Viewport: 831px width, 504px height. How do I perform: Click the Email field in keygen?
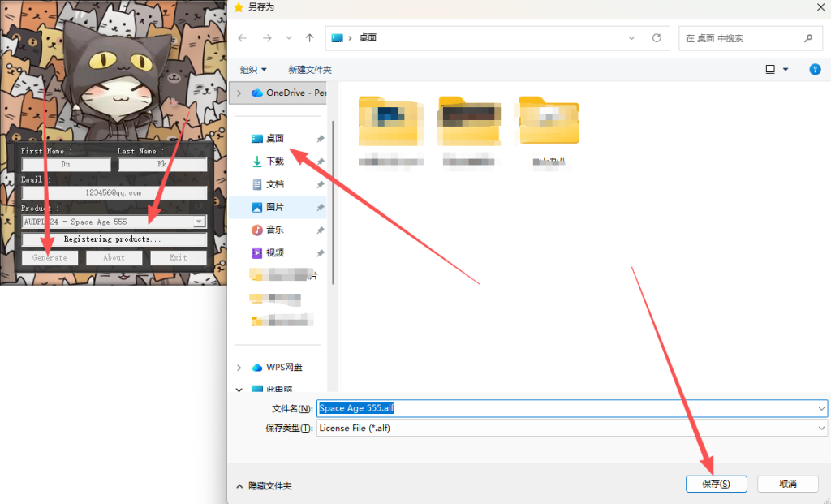click(x=114, y=193)
